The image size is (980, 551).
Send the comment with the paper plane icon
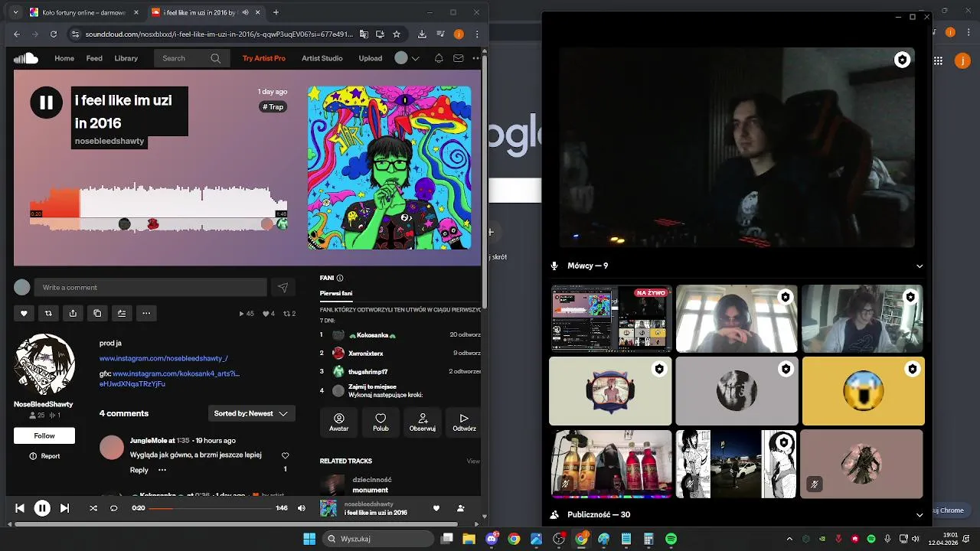(283, 287)
